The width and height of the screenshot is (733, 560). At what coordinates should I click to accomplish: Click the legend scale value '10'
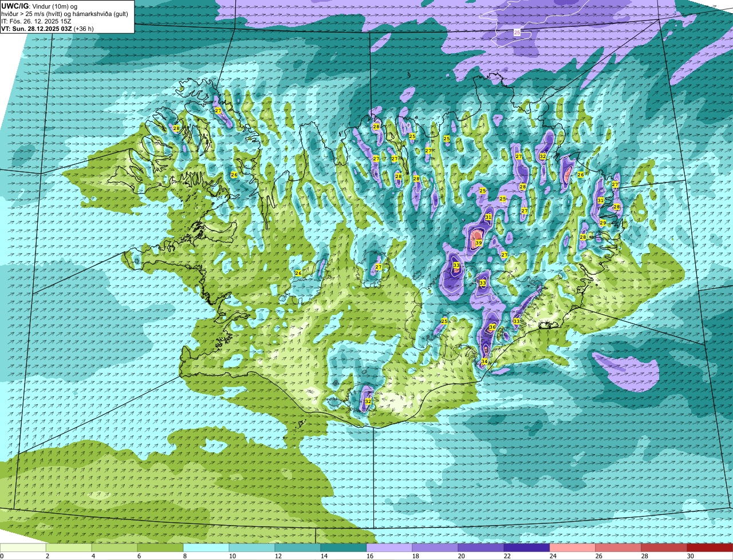pyautogui.click(x=232, y=556)
